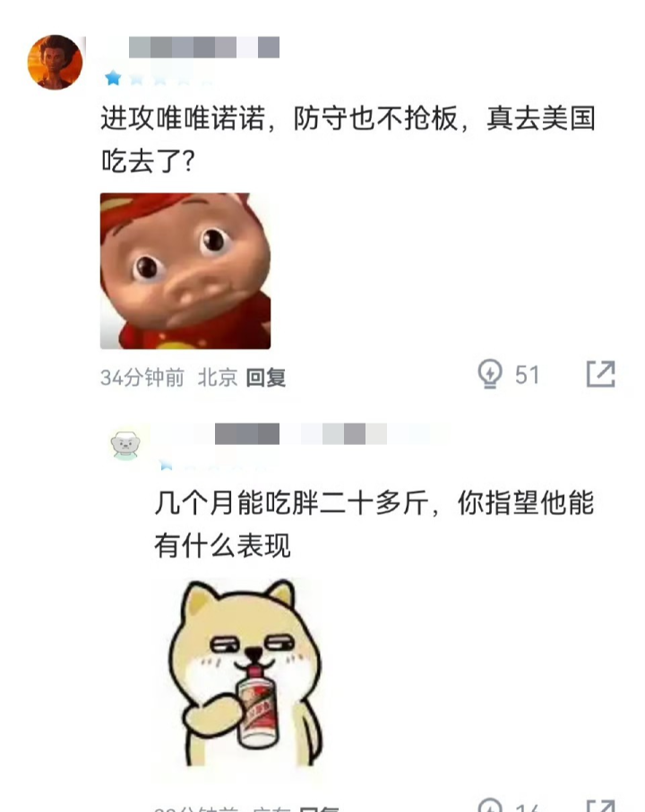Open the reply commenter's bear avatar

tap(125, 445)
